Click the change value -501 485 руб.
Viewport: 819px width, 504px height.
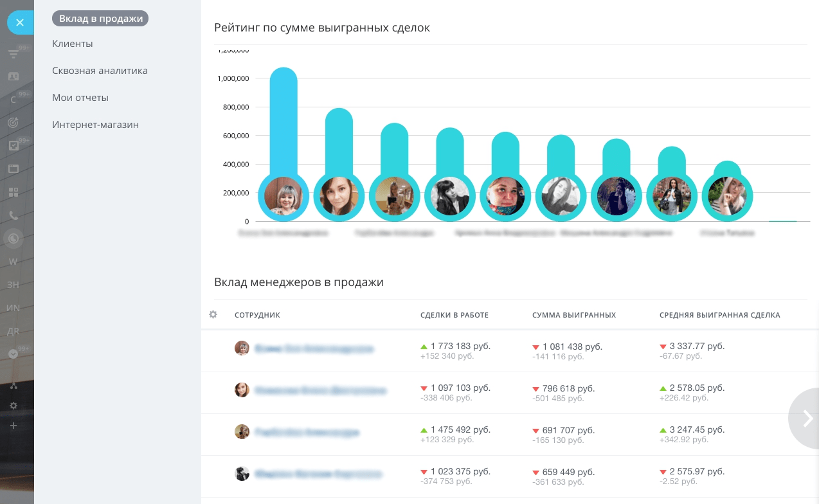(558, 399)
